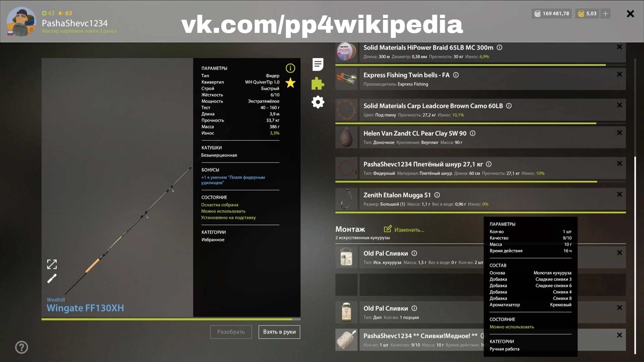Screen dimensions: 644x362
Task: Click the Установлено на подставку status
Action: tap(228, 218)
